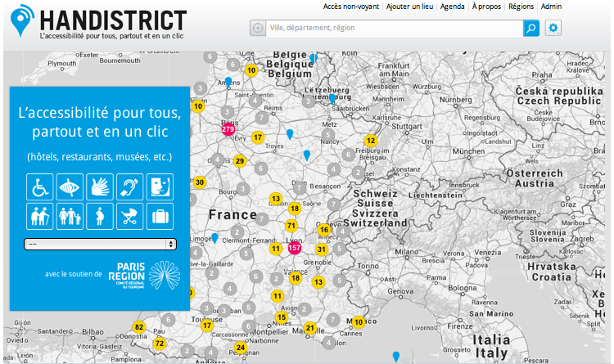
Task: Select the pregnant woman icon
Action: (100, 216)
